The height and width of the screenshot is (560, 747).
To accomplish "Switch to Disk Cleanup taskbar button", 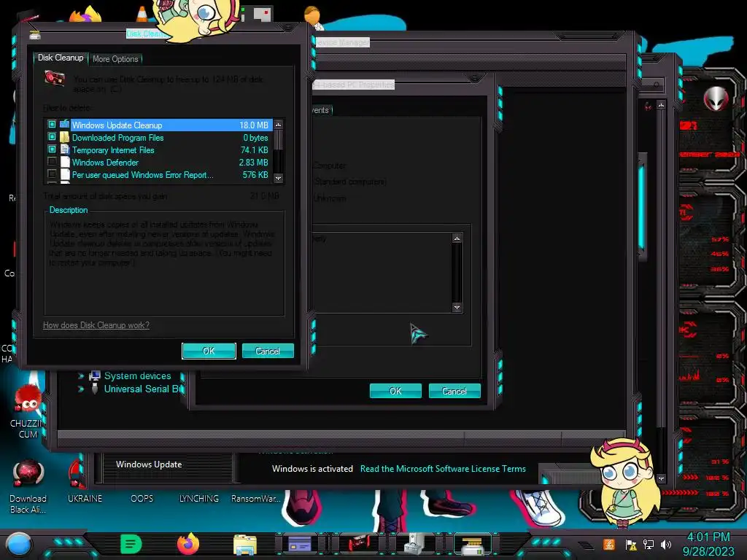I will (472, 544).
